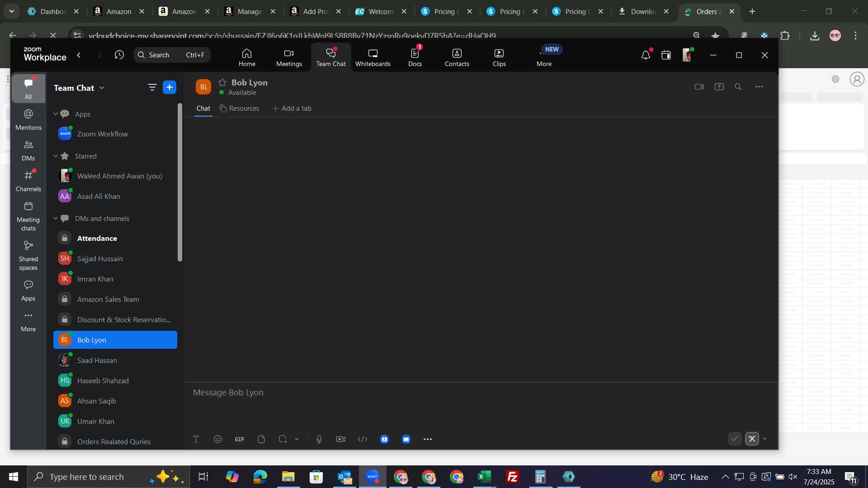The height and width of the screenshot is (488, 868).
Task: Collapse the Starred section
Action: [x=56, y=156]
